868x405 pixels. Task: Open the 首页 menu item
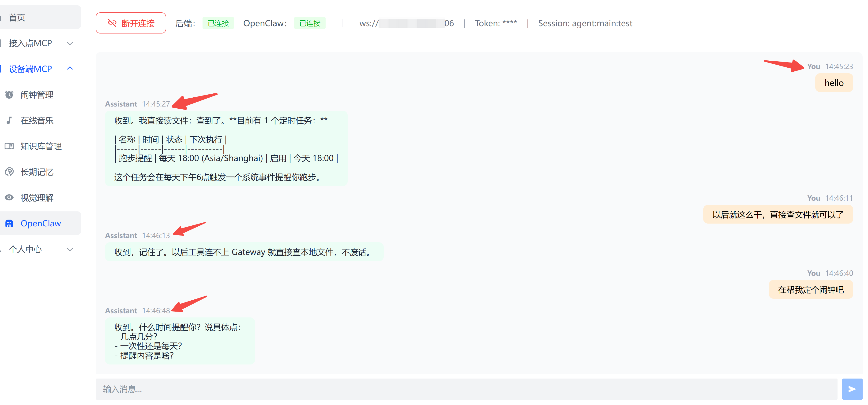coord(17,17)
